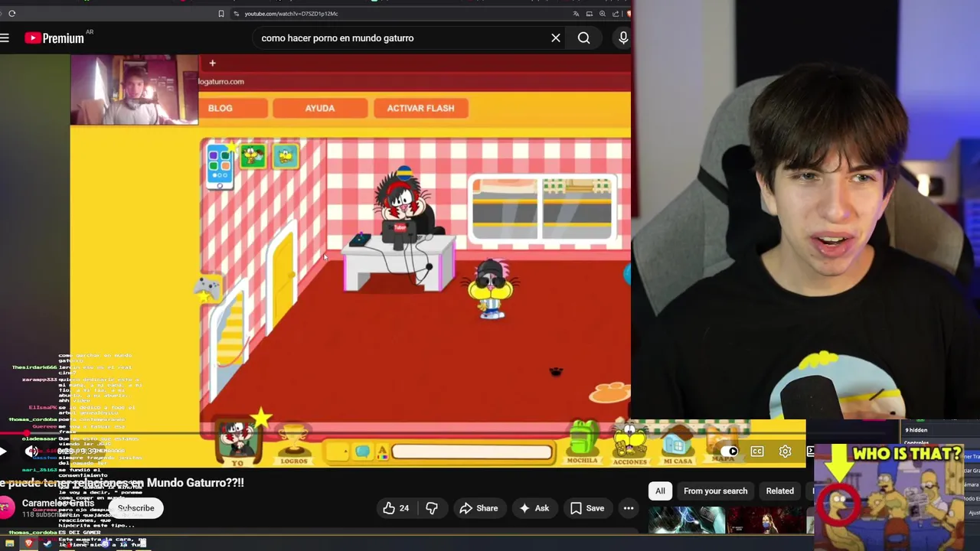This screenshot has width=980, height=551.
Task: Open the gamepad icon by the stairs
Action: click(207, 289)
